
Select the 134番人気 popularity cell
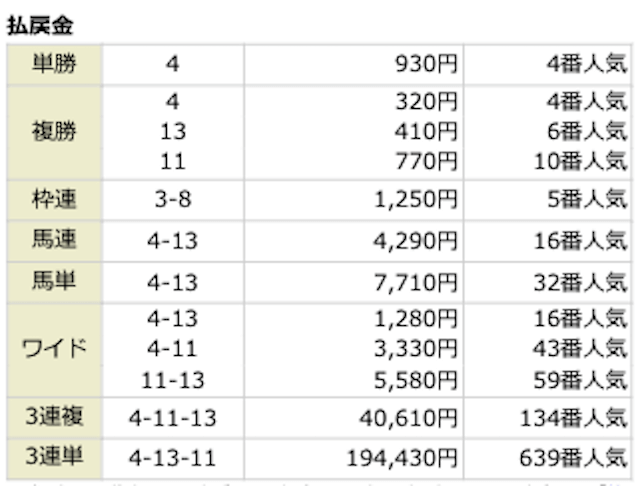tap(573, 418)
